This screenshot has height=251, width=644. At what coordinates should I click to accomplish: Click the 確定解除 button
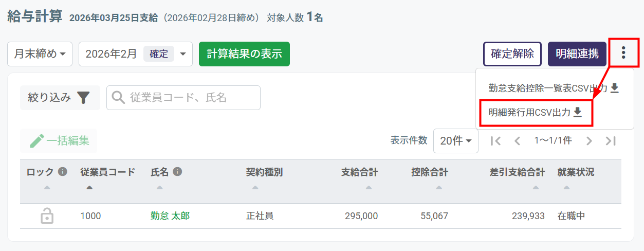pos(512,54)
